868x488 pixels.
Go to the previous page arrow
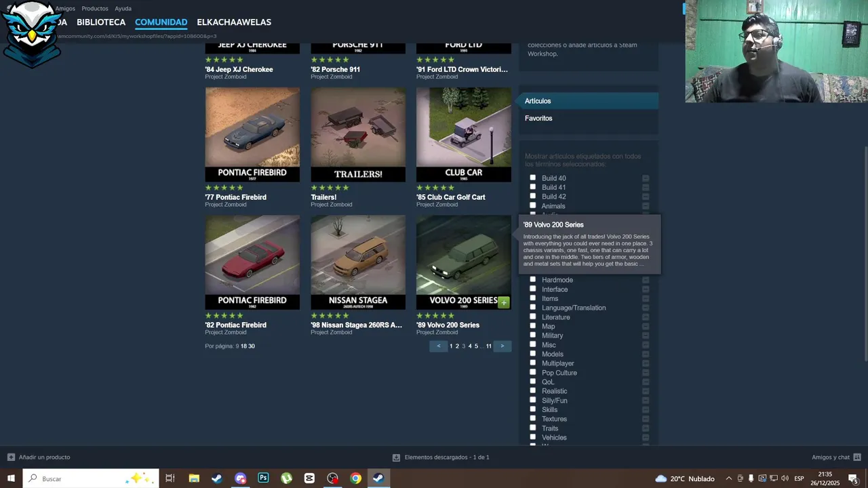coord(438,346)
